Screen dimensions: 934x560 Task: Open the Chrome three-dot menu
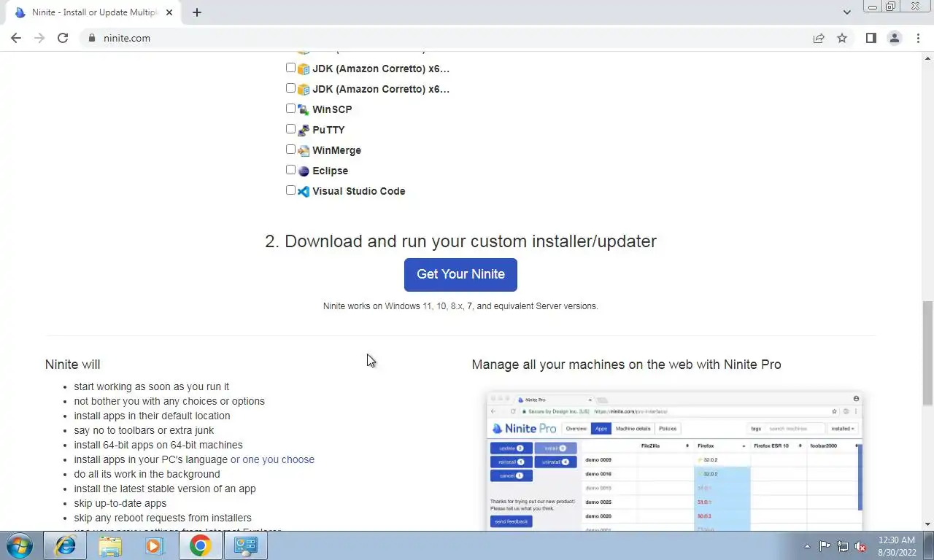pos(918,38)
